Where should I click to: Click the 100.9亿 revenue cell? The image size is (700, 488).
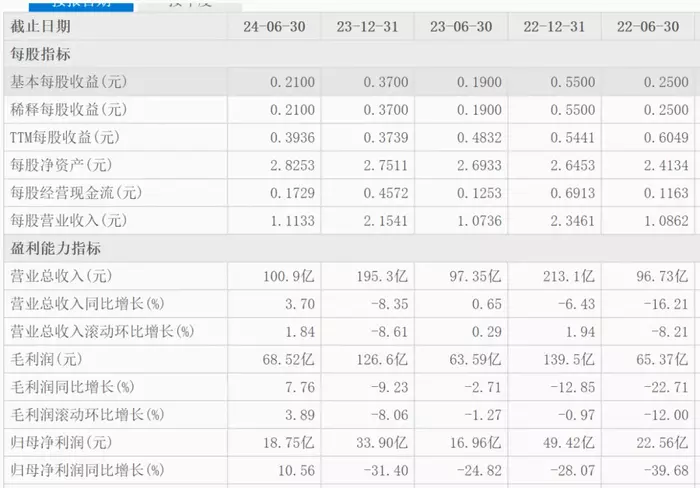coord(288,276)
